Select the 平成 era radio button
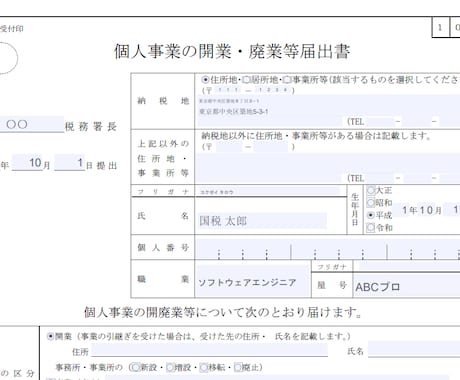The height and width of the screenshot is (380, 460). pos(371,215)
